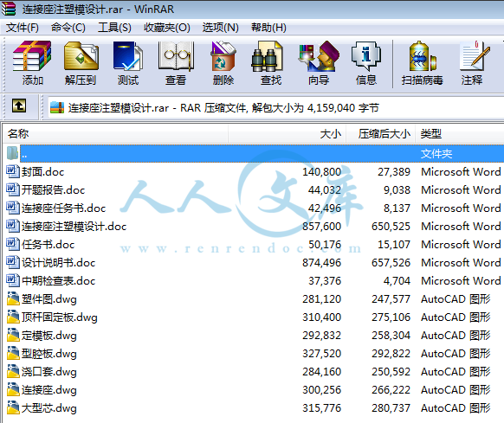Select the file 顶杆固定板.dwg

tap(60, 317)
